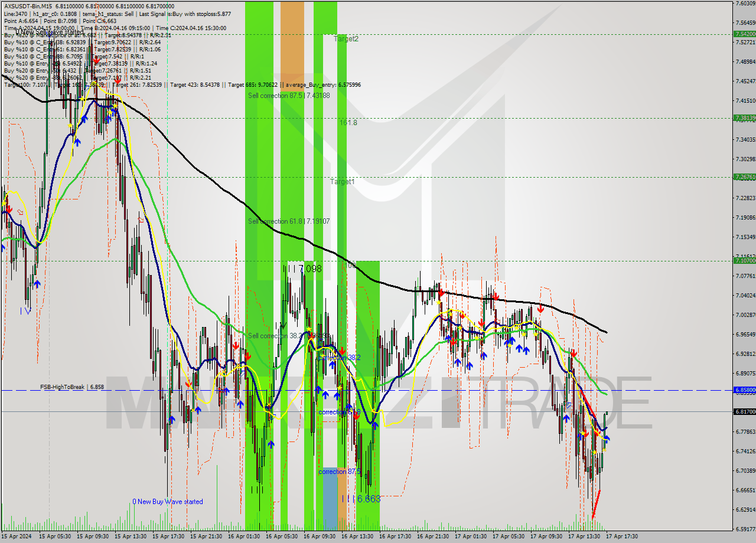Click the 'Target 423: 8.54378' entry
The image size is (756, 543).
(x=195, y=85)
